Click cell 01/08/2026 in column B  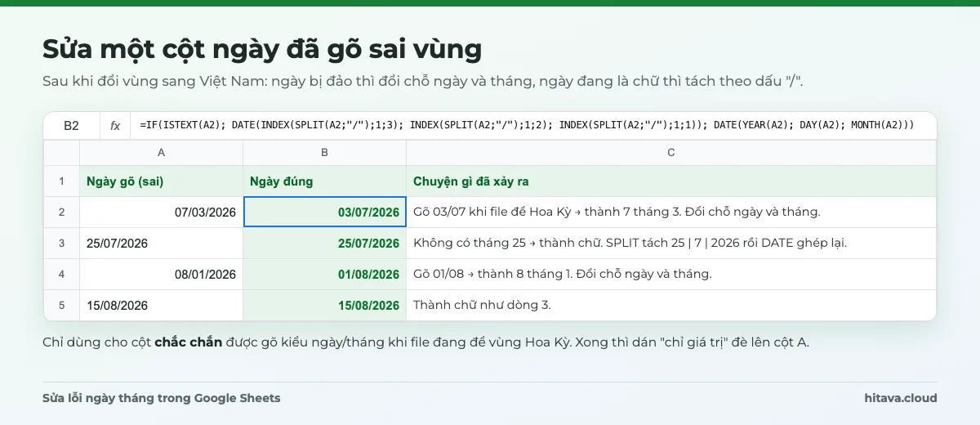click(x=324, y=275)
